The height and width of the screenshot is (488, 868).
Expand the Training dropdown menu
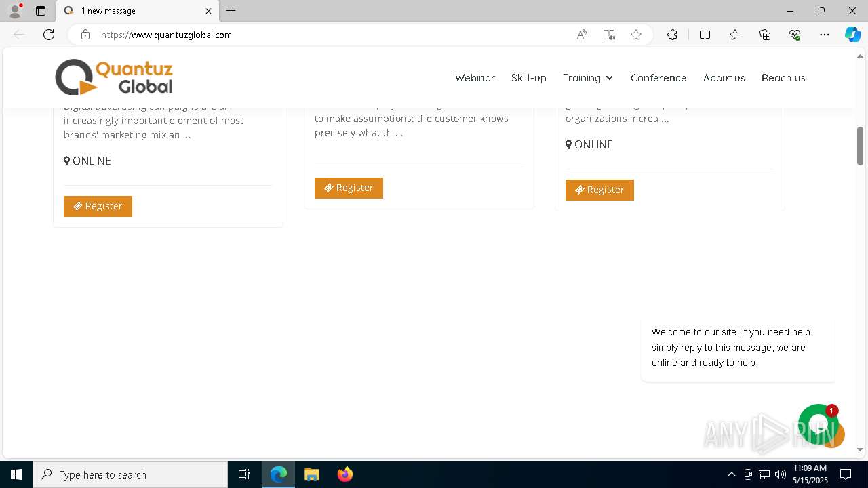(x=588, y=78)
